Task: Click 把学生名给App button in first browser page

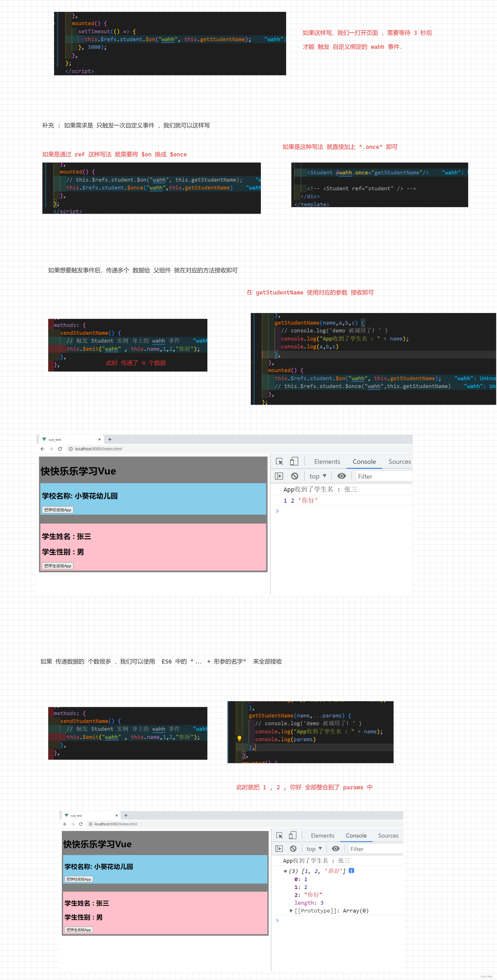Action: click(x=57, y=566)
